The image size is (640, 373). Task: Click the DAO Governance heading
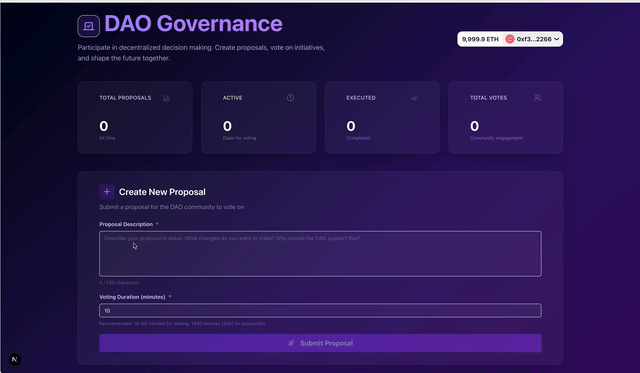pyautogui.click(x=193, y=24)
